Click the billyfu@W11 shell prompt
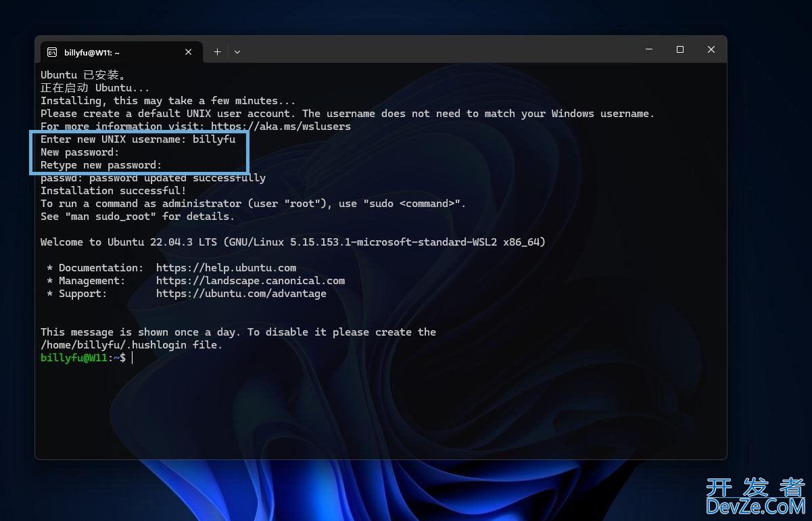Image resolution: width=812 pixels, height=521 pixels. click(x=83, y=357)
